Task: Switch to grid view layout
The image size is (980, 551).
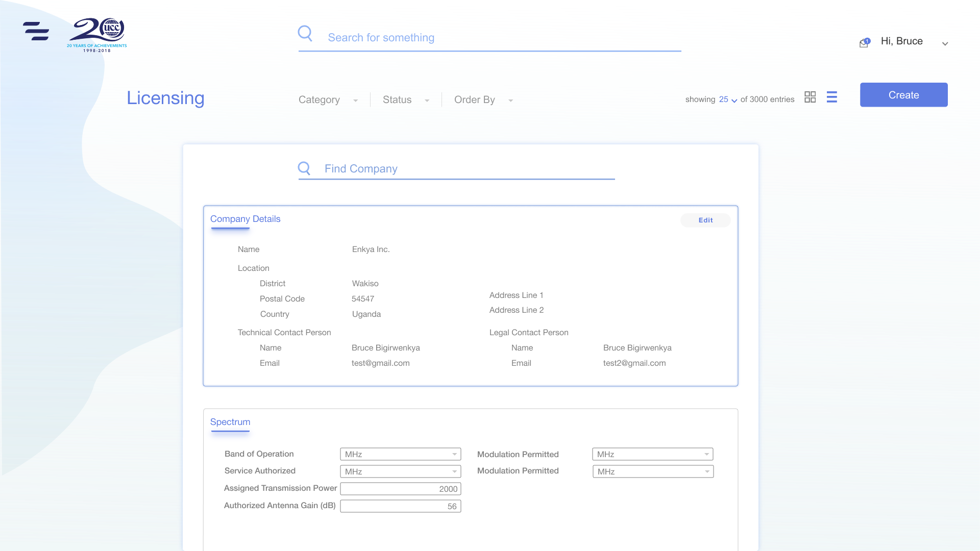Action: click(x=810, y=97)
